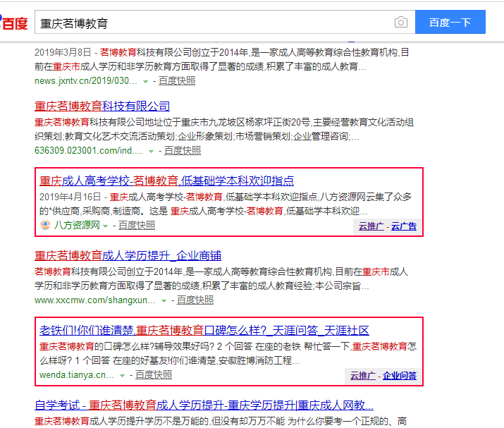Click the 企业问答 link
Viewport: 504px width, 428px height.
[x=400, y=376]
